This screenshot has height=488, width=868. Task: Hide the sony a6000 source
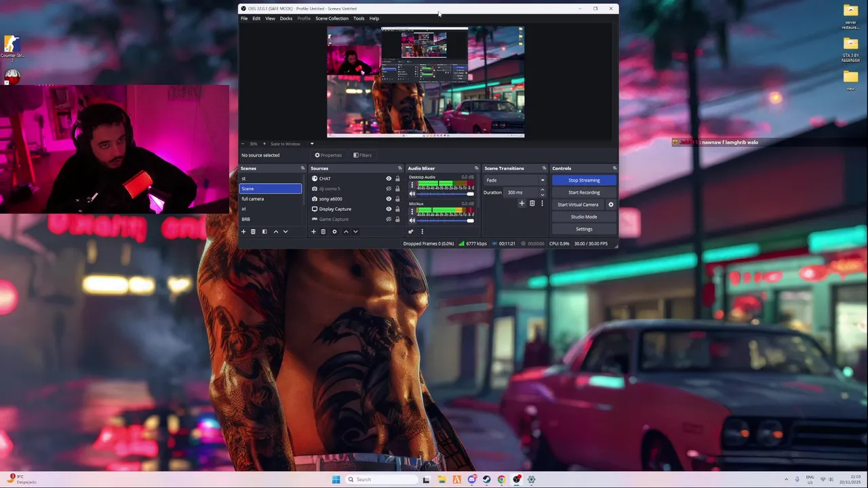(389, 199)
